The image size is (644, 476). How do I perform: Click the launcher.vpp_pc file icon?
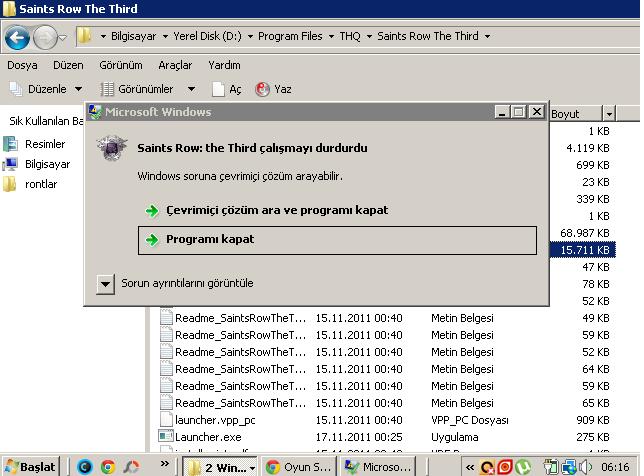(x=166, y=420)
